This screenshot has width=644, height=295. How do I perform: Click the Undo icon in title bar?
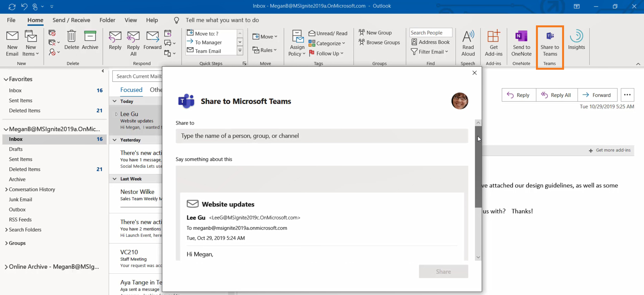pos(24,7)
